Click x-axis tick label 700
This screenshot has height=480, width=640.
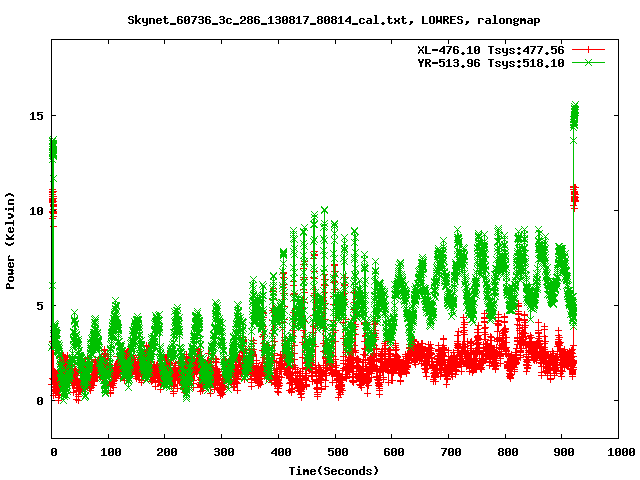click(451, 452)
